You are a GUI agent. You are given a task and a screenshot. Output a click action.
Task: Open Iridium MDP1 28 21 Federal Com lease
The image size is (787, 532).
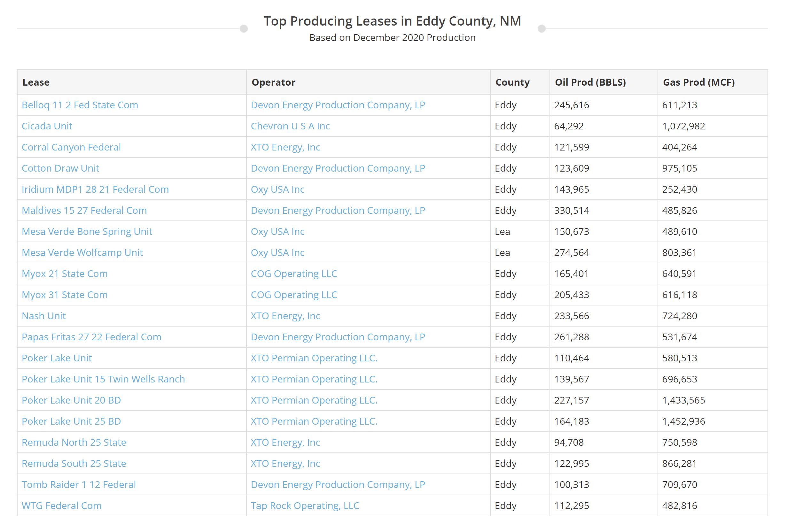(95, 189)
